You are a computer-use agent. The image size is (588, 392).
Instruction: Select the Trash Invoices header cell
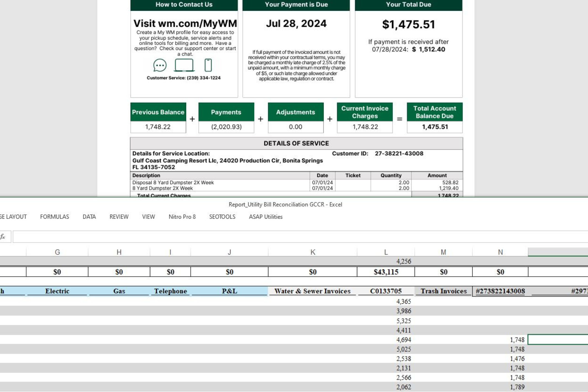point(443,291)
